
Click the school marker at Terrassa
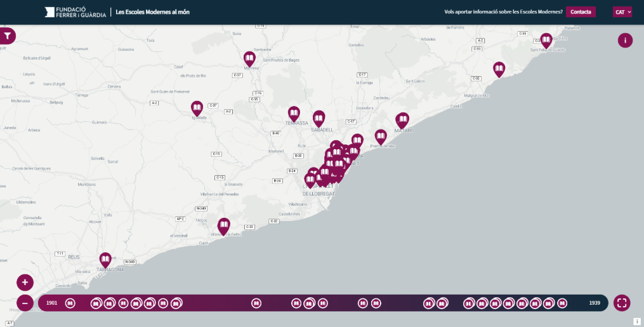coord(294,112)
